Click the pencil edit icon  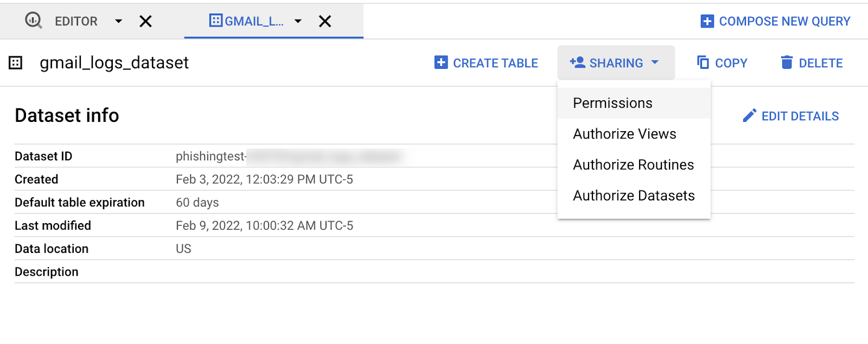(750, 115)
